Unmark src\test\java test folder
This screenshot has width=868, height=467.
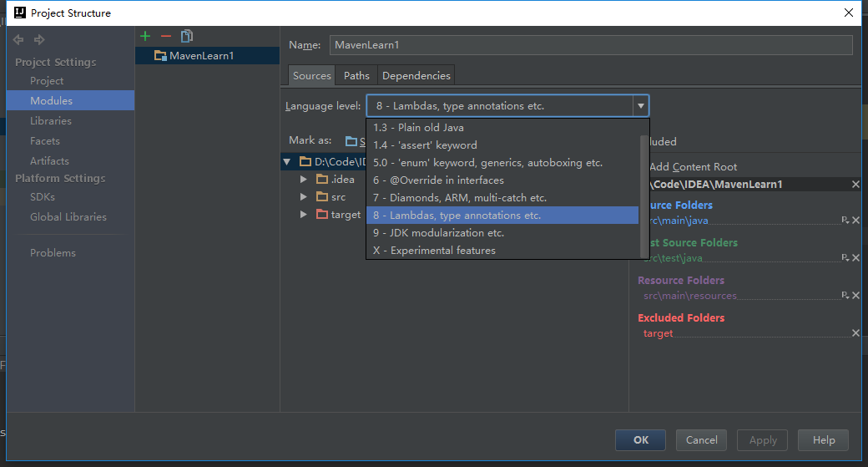(x=855, y=257)
